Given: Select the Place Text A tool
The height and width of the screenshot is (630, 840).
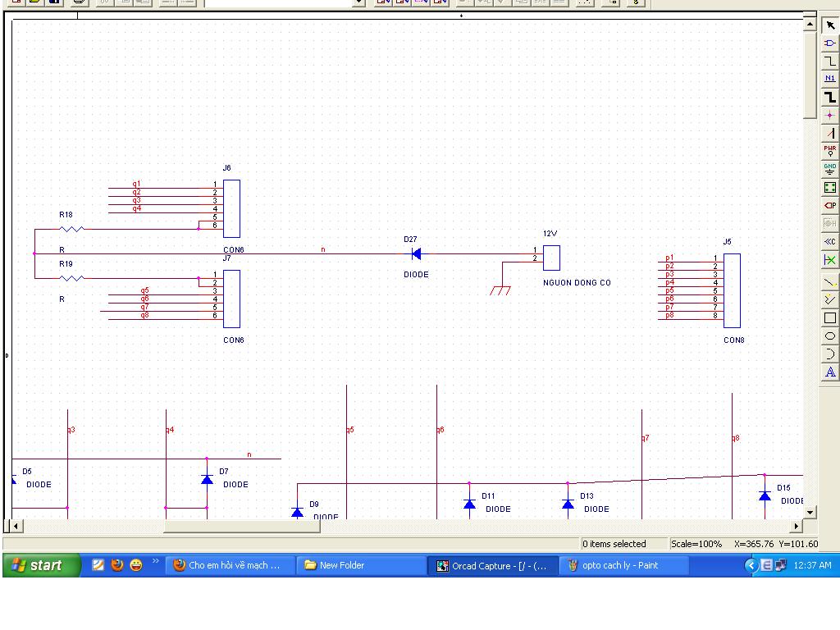Looking at the screenshot, I should pos(830,372).
